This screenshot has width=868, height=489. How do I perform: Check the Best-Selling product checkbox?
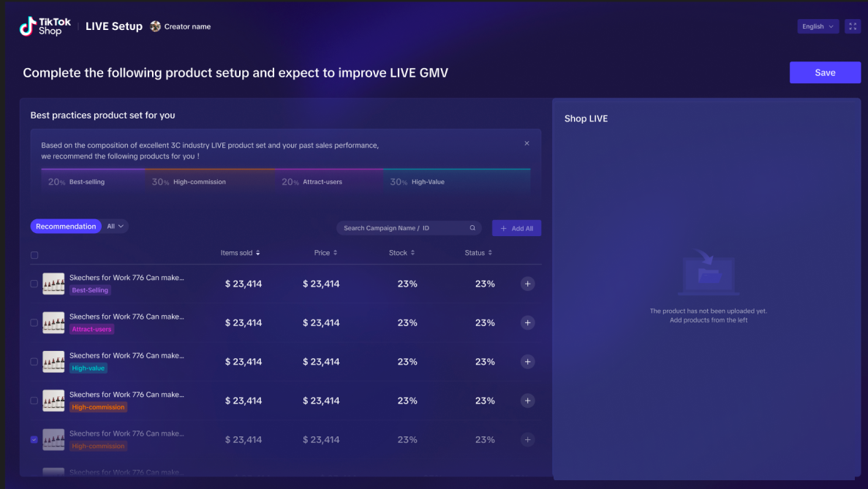point(34,284)
